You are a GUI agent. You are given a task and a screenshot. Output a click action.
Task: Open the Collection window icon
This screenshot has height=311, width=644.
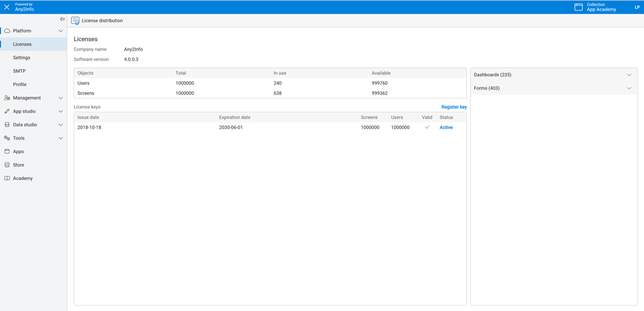[579, 7]
